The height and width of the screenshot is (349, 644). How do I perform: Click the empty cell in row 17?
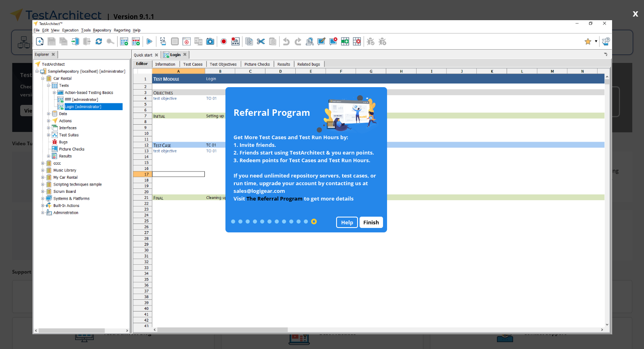(x=179, y=174)
